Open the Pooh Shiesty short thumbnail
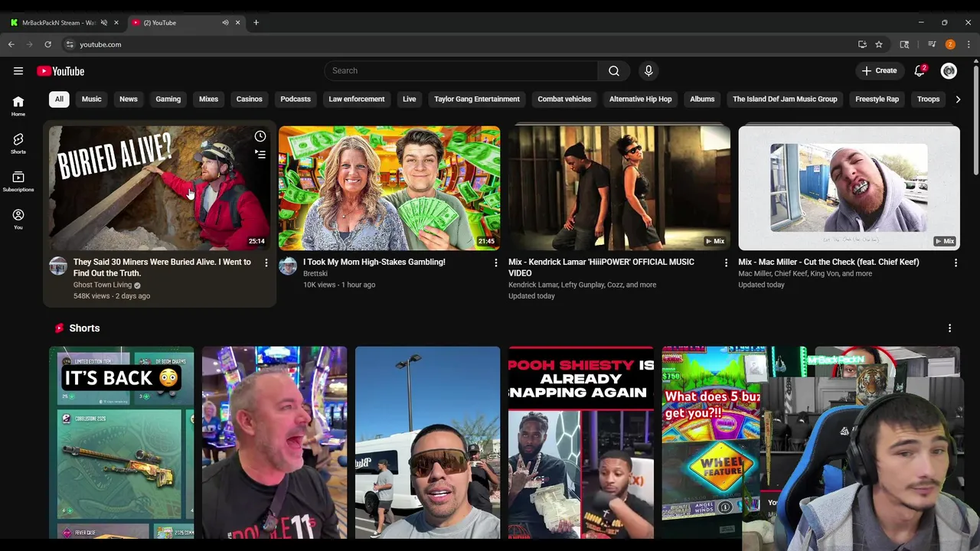The width and height of the screenshot is (980, 551). pos(581,442)
